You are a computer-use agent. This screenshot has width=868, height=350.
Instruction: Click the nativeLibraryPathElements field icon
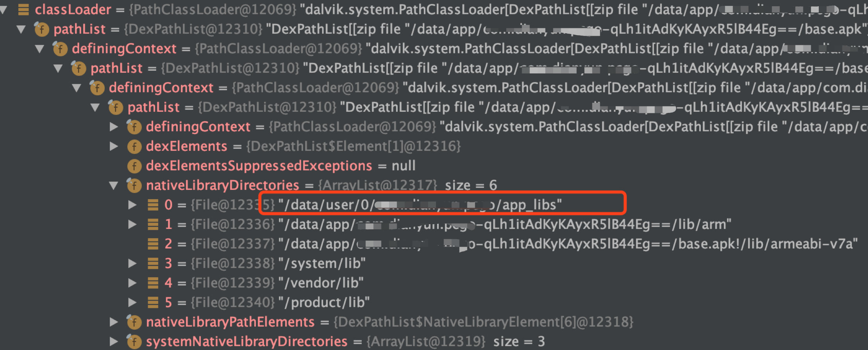[134, 322]
